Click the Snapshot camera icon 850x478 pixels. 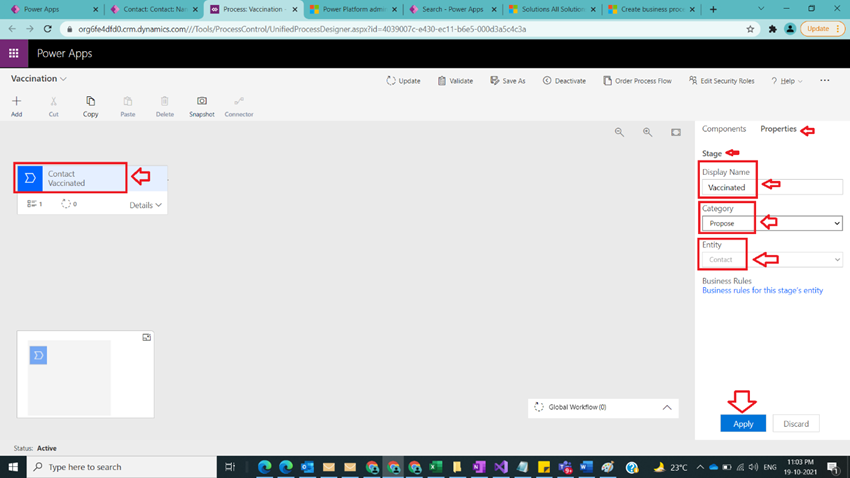[202, 101]
